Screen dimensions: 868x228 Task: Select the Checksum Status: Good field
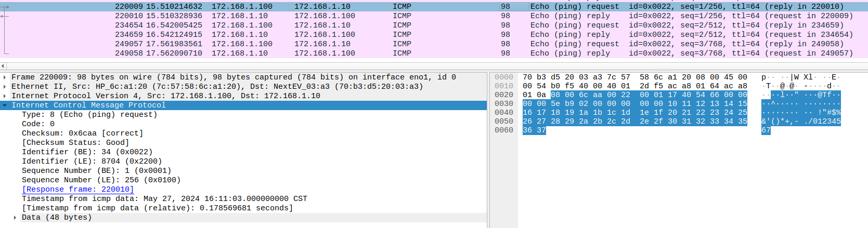pos(243,143)
